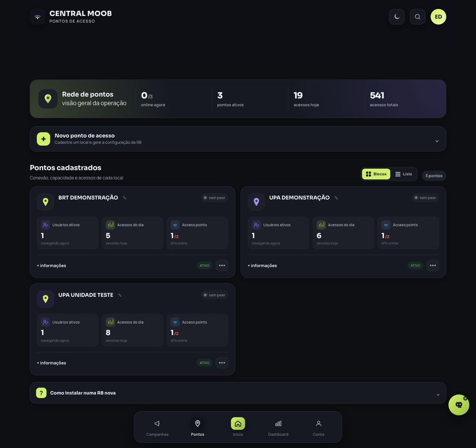476x448 pixels.
Task: Edit UPA UNIDADE TESTE name pencil icon
Action: [120, 295]
